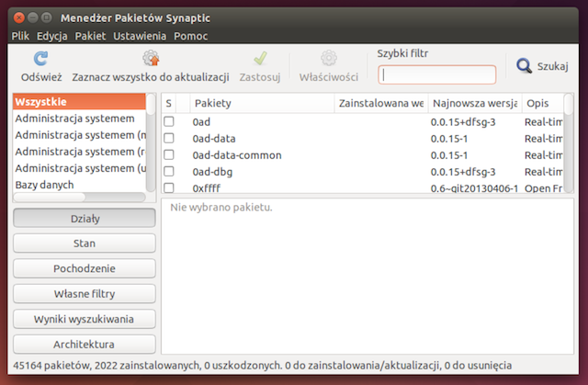Minimize the Synaptic window

click(x=33, y=17)
